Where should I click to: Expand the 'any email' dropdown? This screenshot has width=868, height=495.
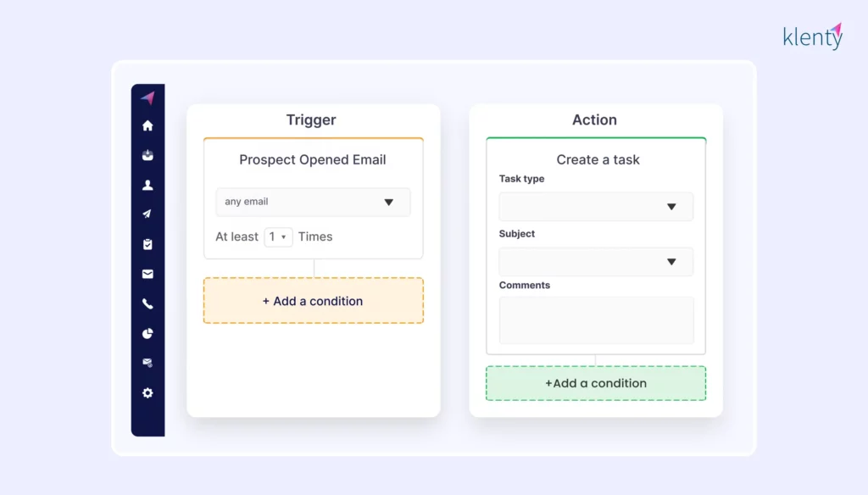click(x=313, y=202)
